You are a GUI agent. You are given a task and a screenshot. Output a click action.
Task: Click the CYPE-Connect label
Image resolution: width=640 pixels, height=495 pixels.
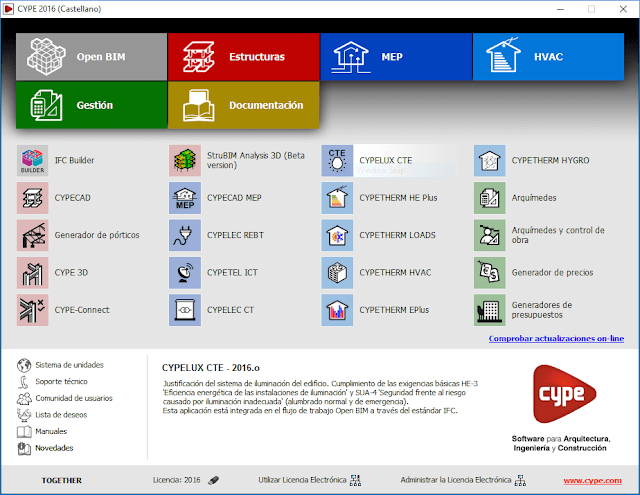pyautogui.click(x=82, y=310)
